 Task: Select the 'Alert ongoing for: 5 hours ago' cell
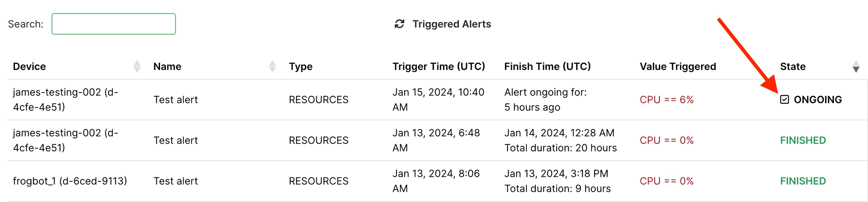(545, 100)
